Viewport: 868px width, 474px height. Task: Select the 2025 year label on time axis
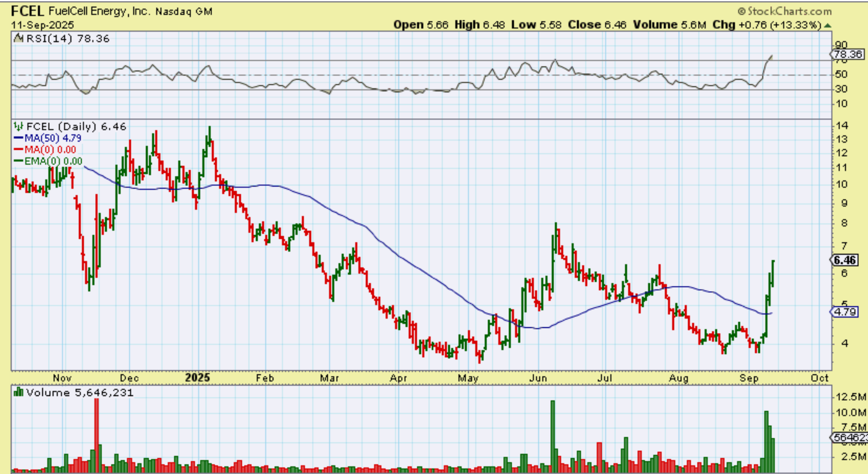(197, 378)
